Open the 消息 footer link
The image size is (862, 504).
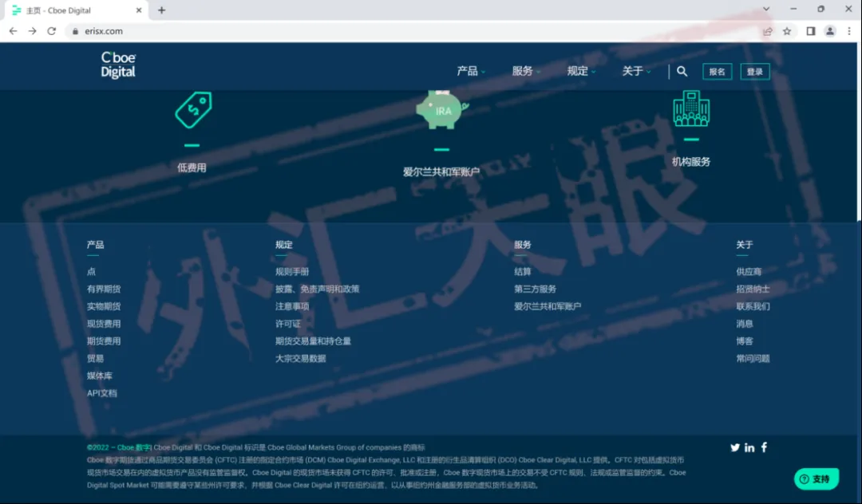pos(745,324)
